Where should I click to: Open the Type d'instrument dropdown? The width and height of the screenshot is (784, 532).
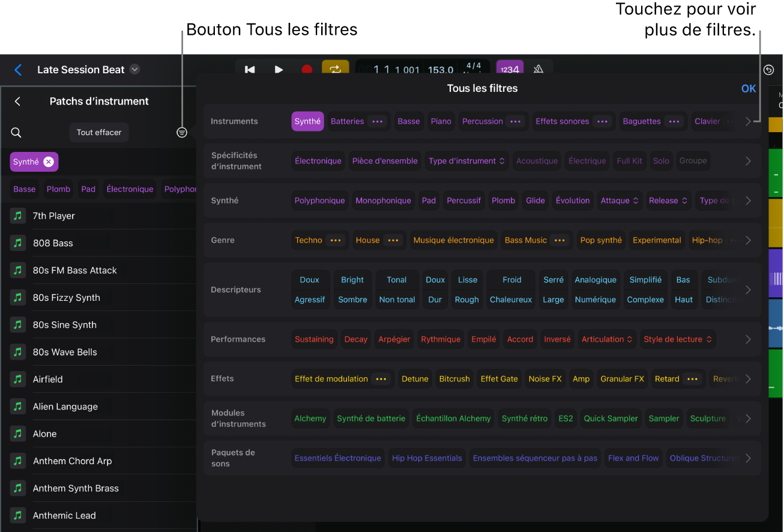click(x=466, y=161)
